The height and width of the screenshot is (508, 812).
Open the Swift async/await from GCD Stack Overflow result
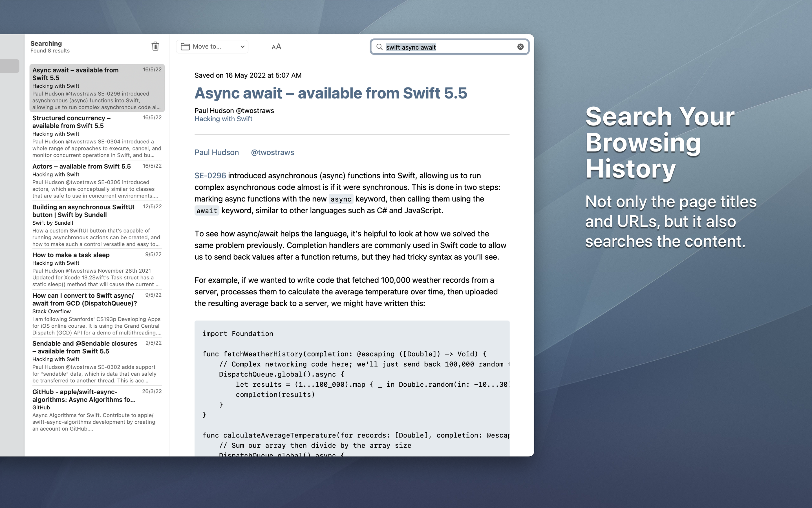(x=97, y=314)
